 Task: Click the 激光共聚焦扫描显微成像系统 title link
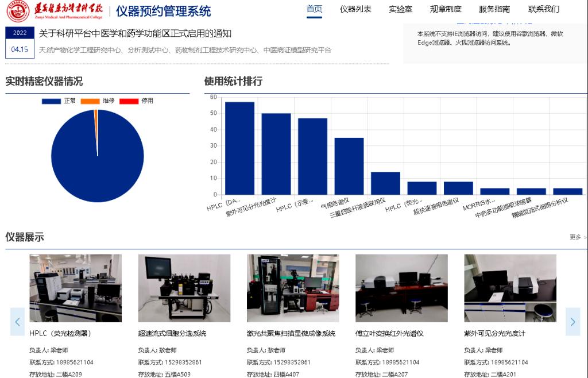(x=291, y=333)
